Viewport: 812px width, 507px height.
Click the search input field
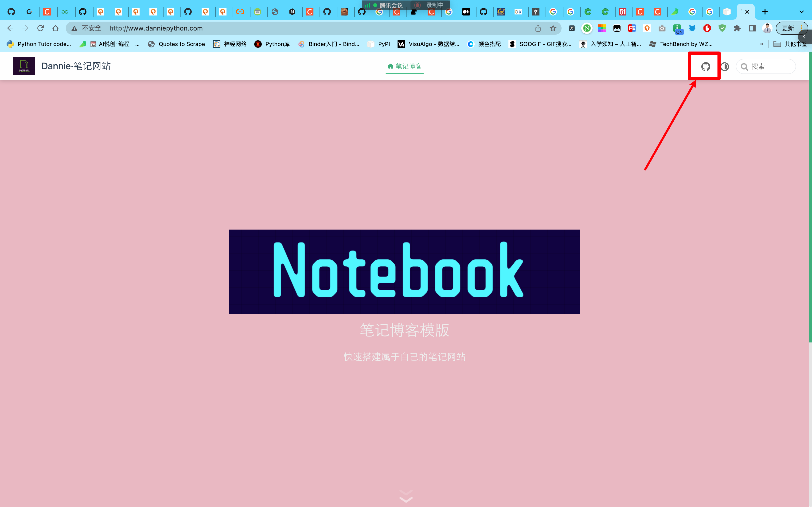[766, 66]
